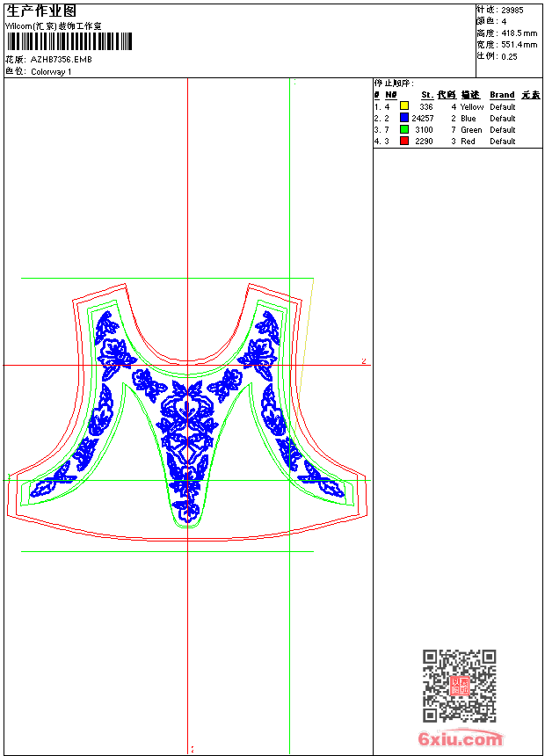The width and height of the screenshot is (545, 756).
Task: Click the blue color swatch in stop sequence
Action: 404,118
